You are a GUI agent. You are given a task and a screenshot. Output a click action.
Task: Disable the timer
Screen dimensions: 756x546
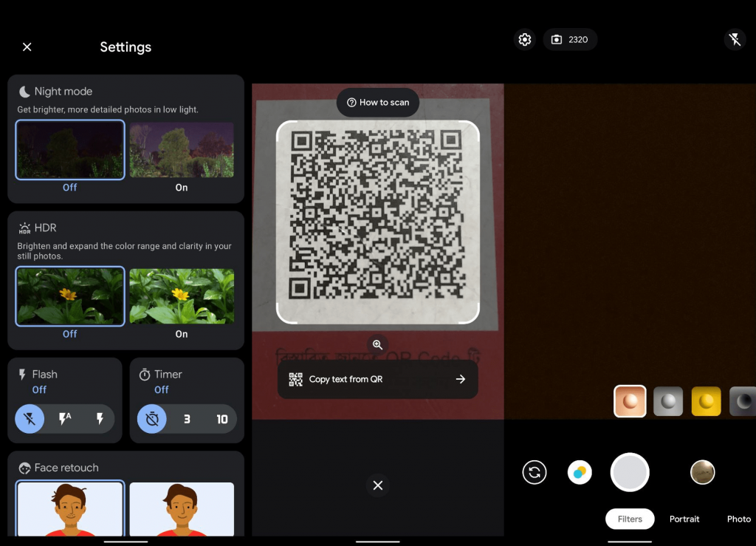[x=152, y=419]
